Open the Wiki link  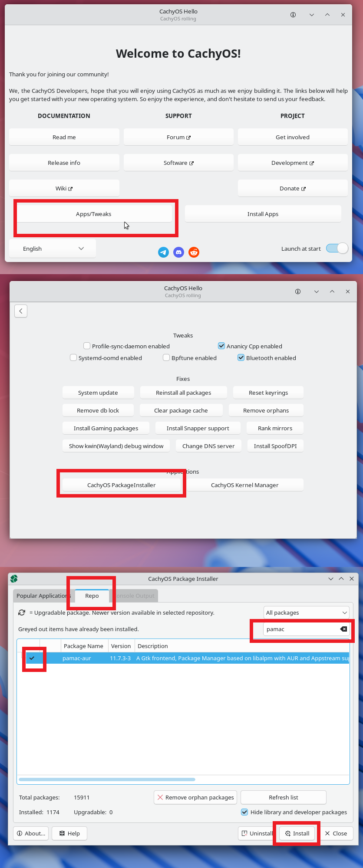(x=64, y=188)
